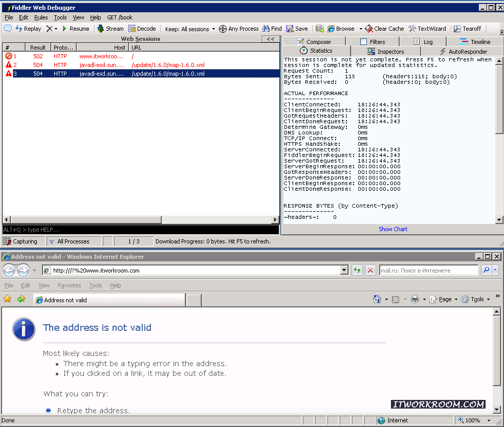The height and width of the screenshot is (427, 504).
Task: Select the Address not valid tab
Action: [x=109, y=300]
